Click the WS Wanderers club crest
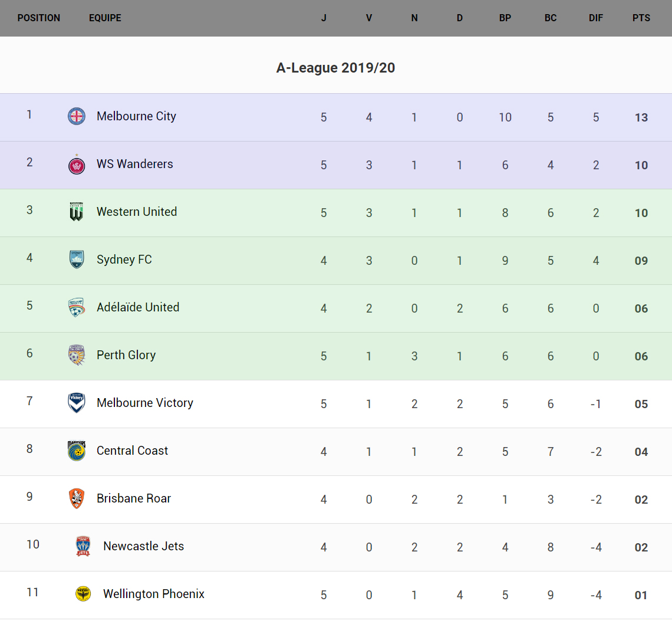The image size is (672, 624). pyautogui.click(x=77, y=165)
